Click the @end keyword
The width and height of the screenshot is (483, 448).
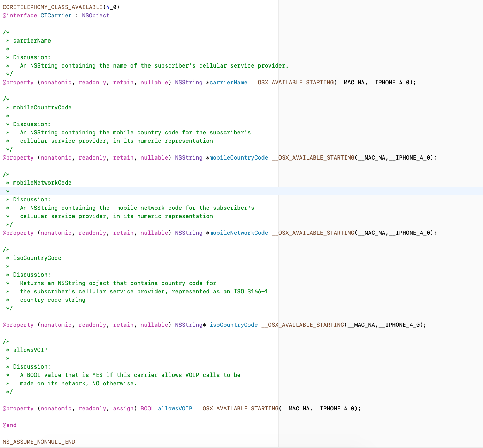[10, 425]
